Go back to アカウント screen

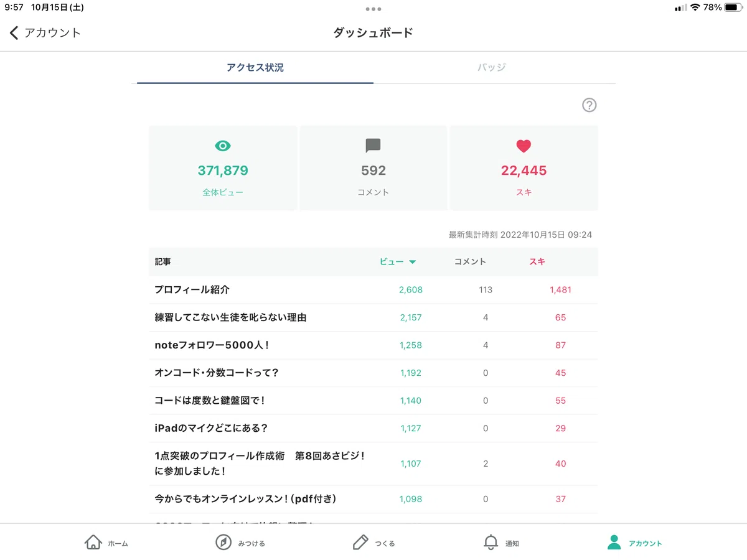[45, 33]
